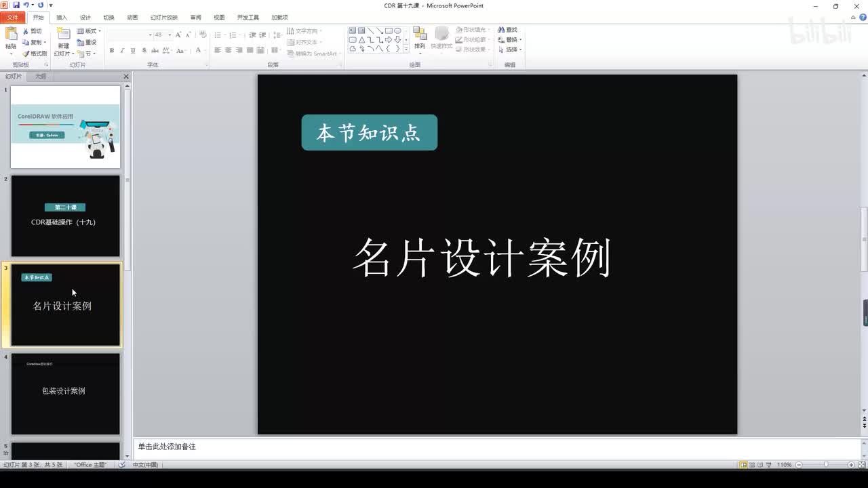Open Replace (替换) dropdown

(510, 39)
